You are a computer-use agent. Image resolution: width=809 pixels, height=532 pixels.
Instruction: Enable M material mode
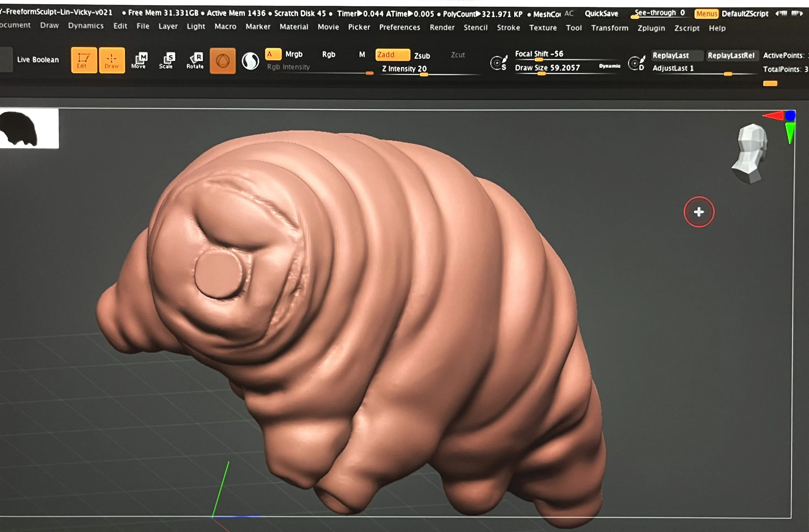click(x=362, y=54)
